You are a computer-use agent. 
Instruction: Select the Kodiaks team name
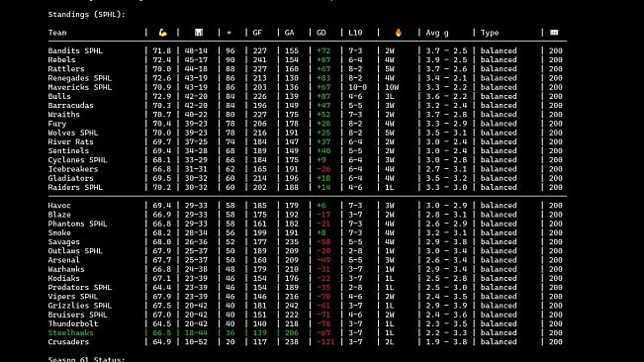click(63, 278)
